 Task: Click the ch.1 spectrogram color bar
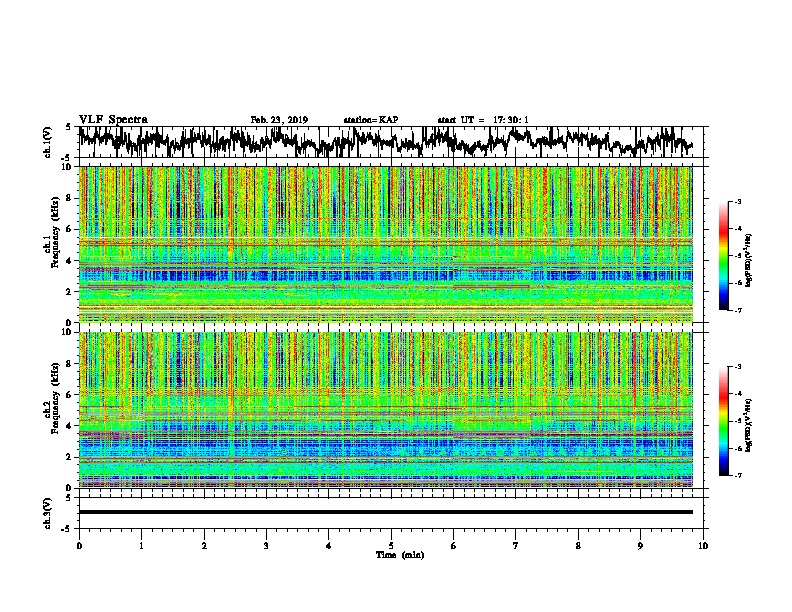[724, 256]
